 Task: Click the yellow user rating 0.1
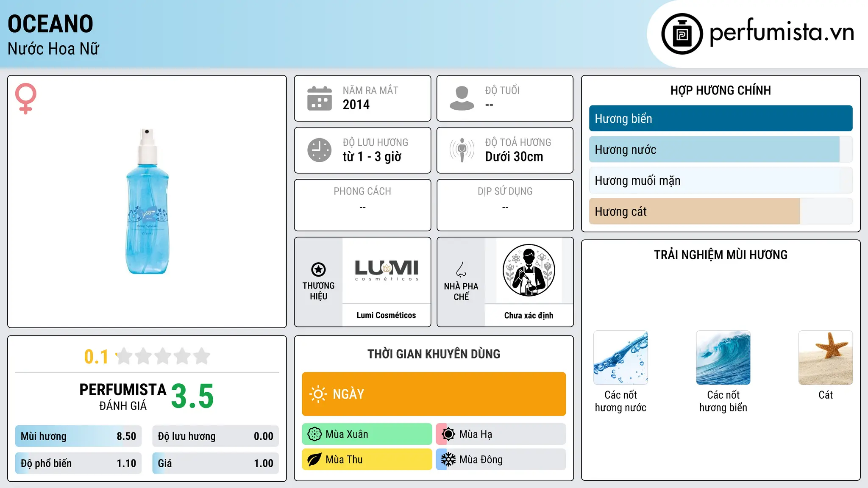tap(96, 357)
